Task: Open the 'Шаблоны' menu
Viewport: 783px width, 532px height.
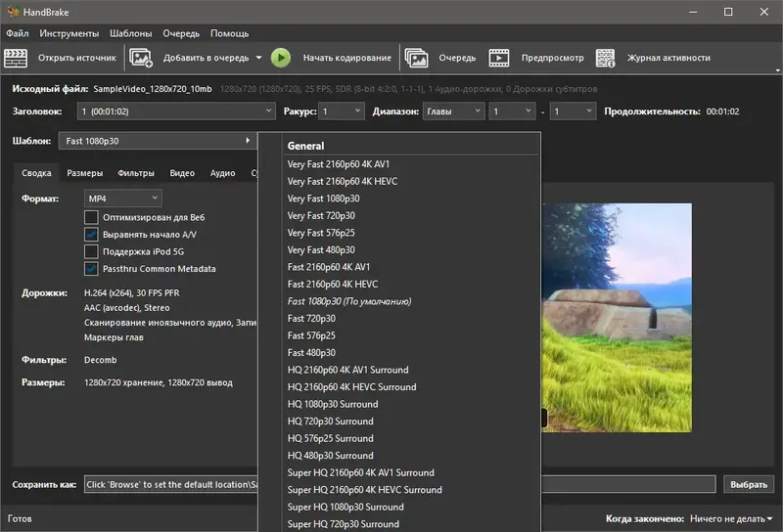Action: click(131, 33)
